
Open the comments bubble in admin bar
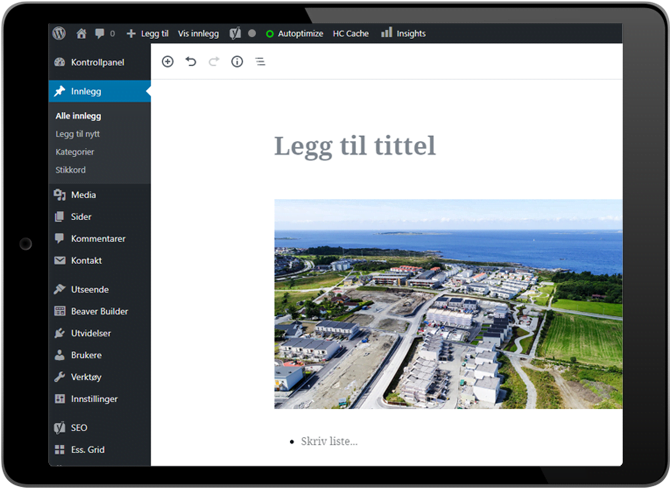103,33
